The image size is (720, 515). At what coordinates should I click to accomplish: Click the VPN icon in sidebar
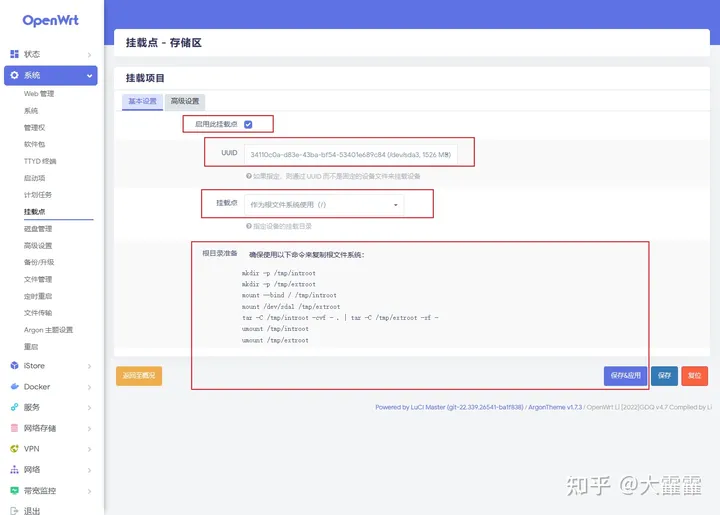click(14, 449)
